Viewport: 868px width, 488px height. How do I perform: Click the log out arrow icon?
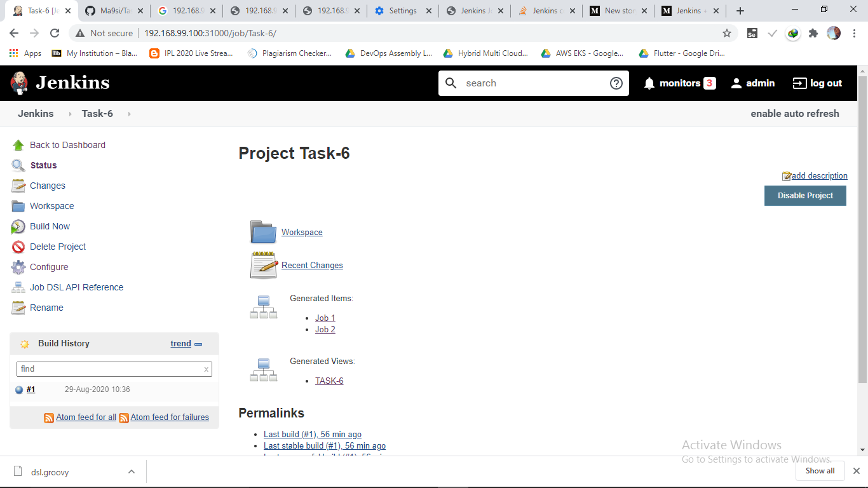pyautogui.click(x=799, y=83)
